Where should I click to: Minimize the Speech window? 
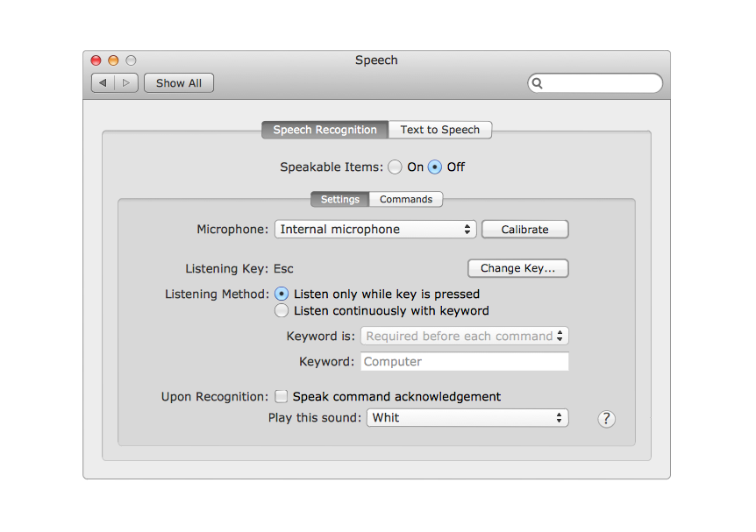pyautogui.click(x=113, y=60)
